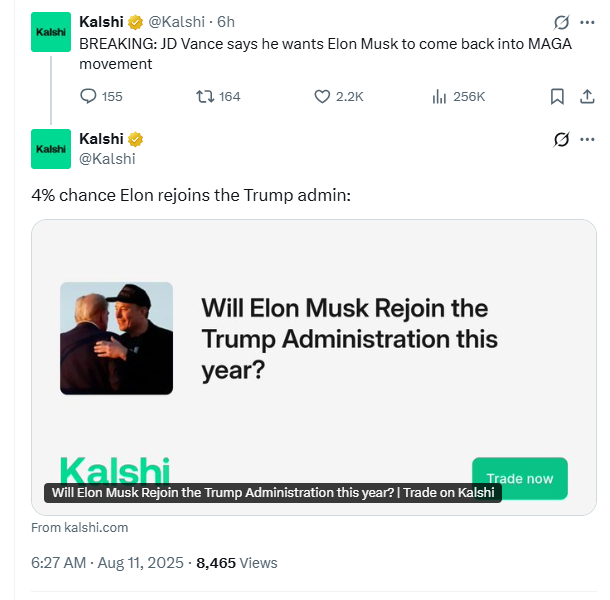Share the first Kalshi tweet
This screenshot has height=600, width=610.
click(x=587, y=96)
